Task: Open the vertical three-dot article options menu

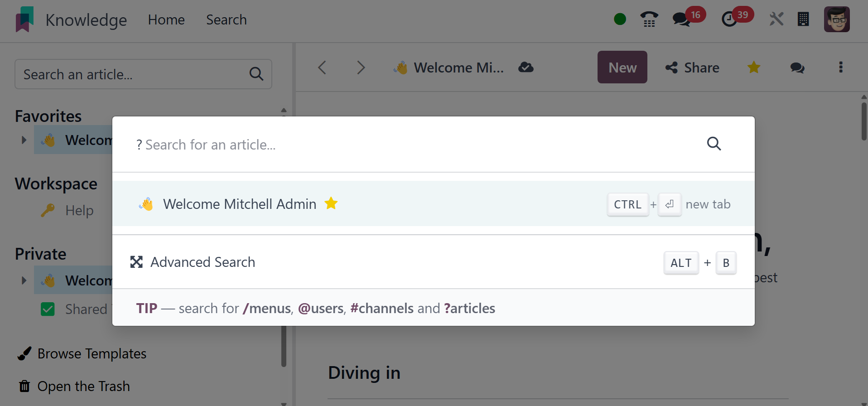Action: [x=841, y=68]
